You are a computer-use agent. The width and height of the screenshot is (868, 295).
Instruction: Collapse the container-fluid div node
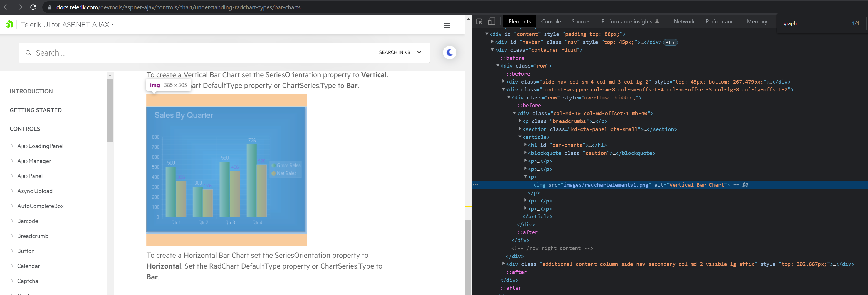[492, 49]
